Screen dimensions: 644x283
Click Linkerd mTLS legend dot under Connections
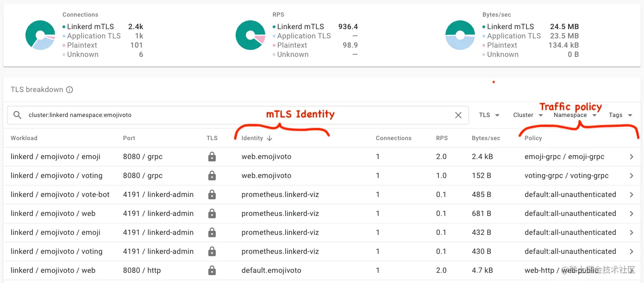point(64,27)
